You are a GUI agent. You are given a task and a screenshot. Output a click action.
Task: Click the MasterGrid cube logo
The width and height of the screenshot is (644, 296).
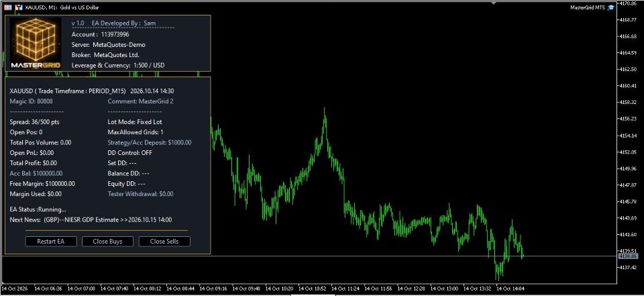point(36,44)
